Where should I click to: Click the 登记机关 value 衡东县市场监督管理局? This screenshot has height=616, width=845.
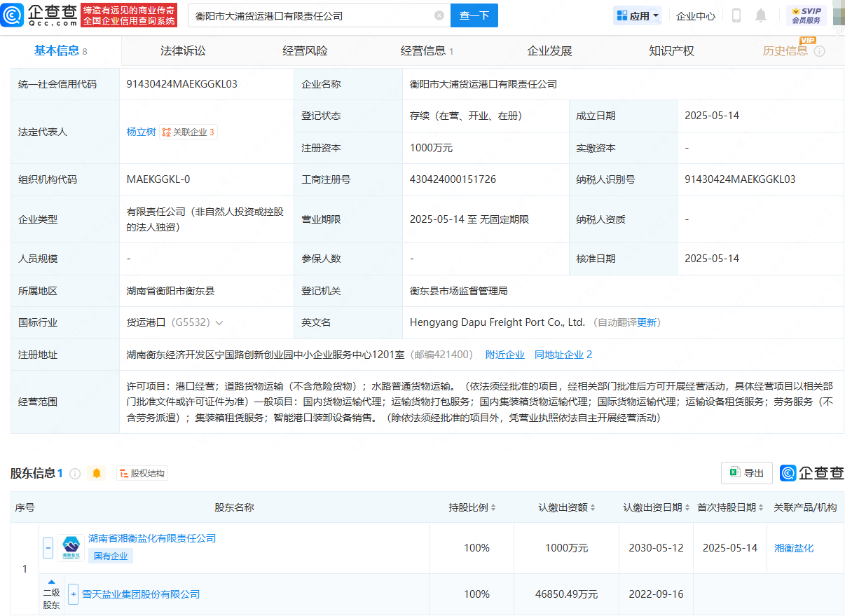click(x=458, y=291)
